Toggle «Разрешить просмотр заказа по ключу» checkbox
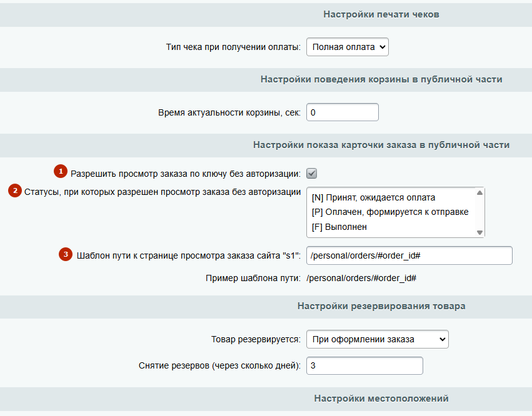The image size is (532, 416). (x=311, y=174)
